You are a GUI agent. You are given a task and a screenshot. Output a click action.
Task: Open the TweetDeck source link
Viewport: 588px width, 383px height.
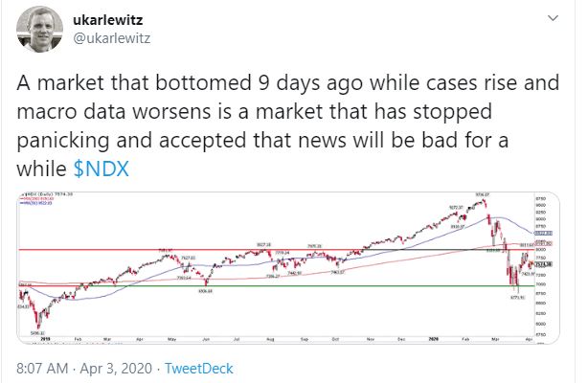coord(199,369)
